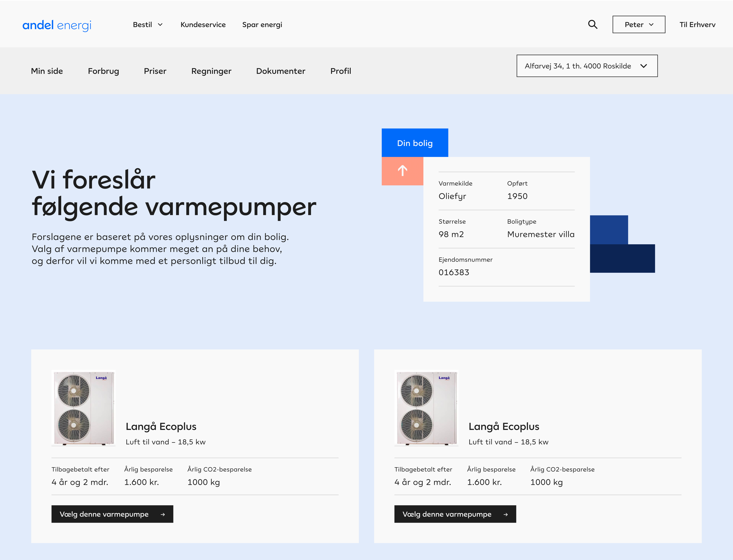Open the Min side tab
733x560 pixels.
(47, 71)
